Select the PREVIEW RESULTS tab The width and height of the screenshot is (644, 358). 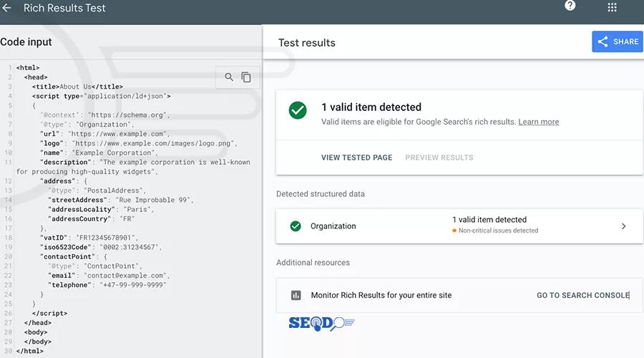439,158
